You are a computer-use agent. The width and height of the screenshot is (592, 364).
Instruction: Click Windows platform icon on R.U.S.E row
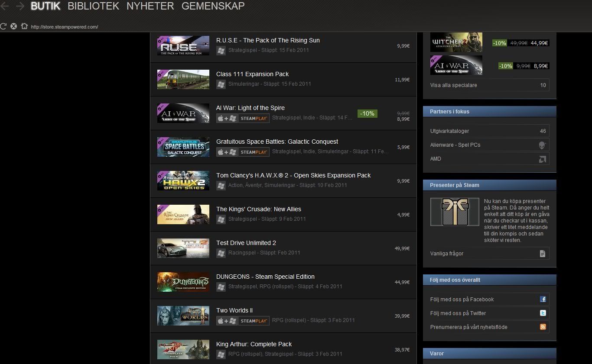pos(221,50)
